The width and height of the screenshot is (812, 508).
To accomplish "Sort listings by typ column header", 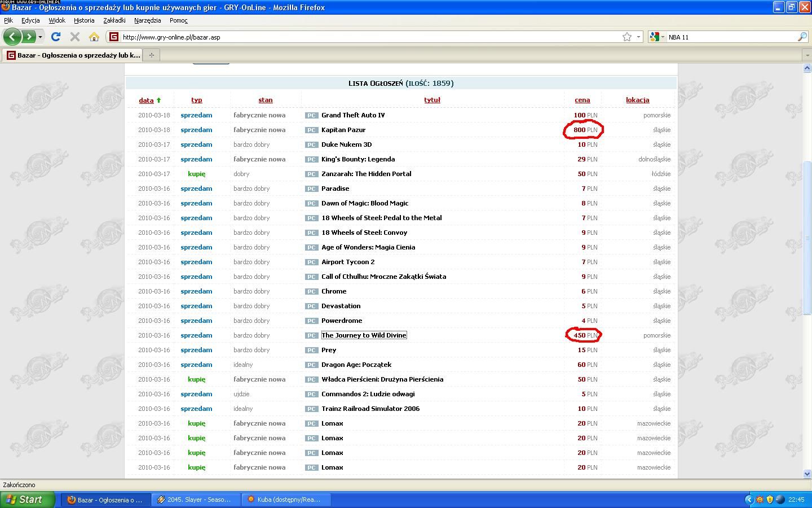I will point(196,100).
